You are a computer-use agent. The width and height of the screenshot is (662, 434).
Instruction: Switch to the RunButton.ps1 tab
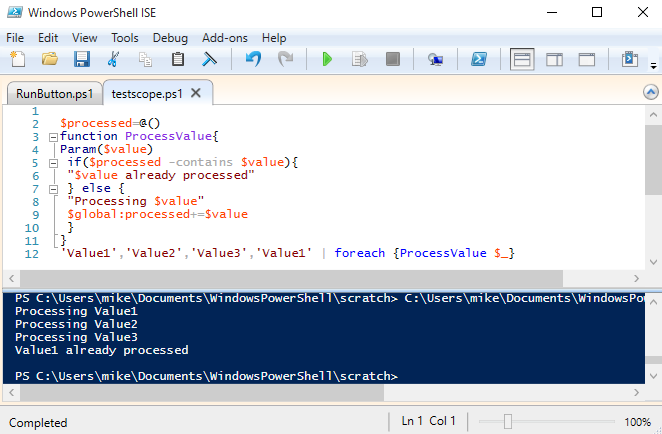54,93
